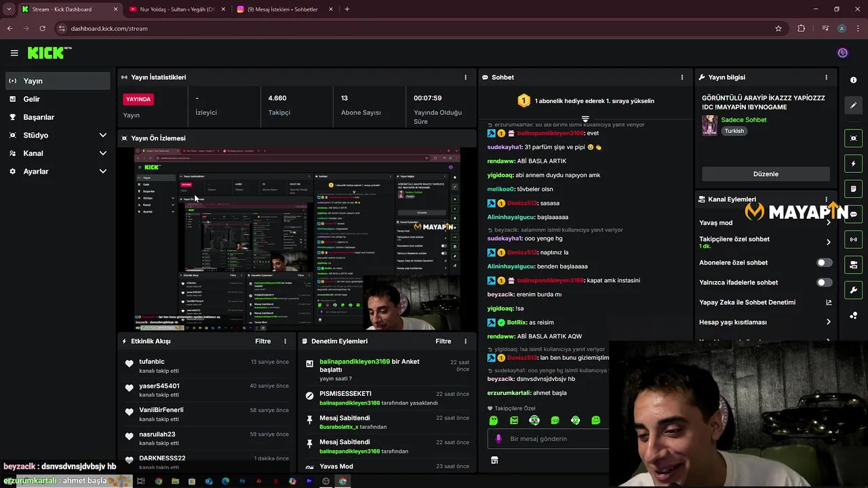868x488 pixels.
Task: Open the shop icon below chat input
Action: point(494,460)
